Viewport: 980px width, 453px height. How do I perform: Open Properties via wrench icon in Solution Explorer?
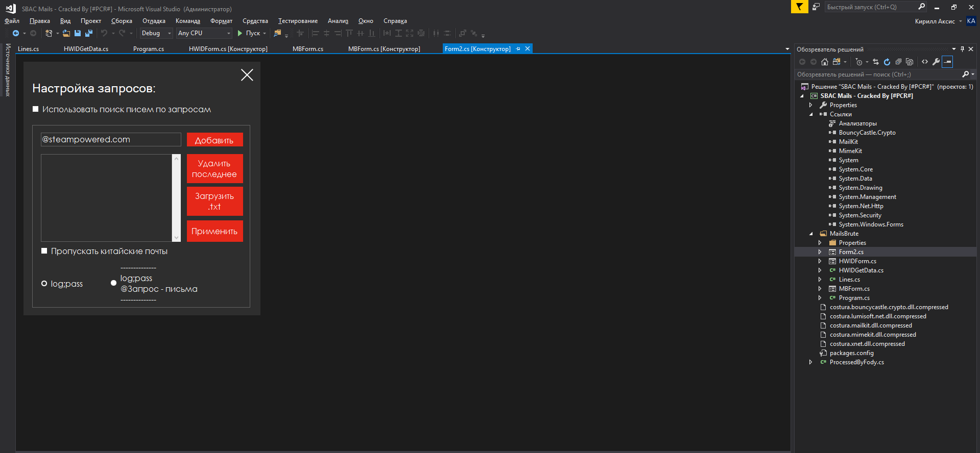[936, 62]
